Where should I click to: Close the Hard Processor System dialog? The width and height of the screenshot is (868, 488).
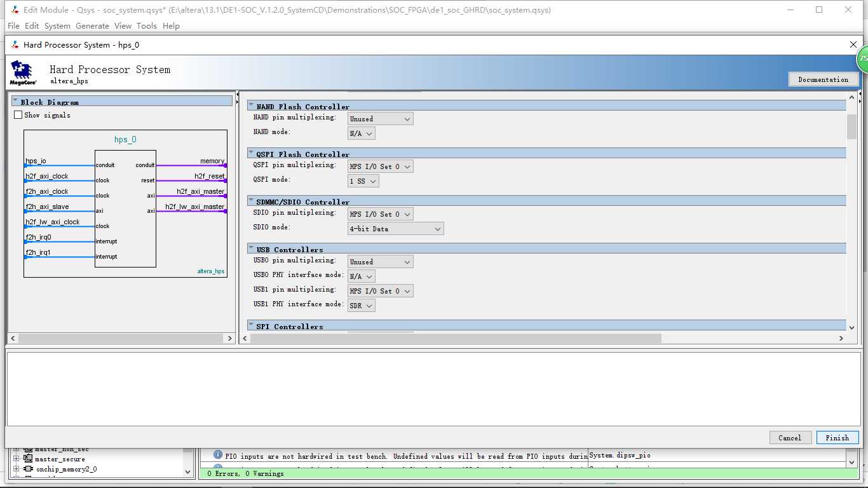coord(853,44)
